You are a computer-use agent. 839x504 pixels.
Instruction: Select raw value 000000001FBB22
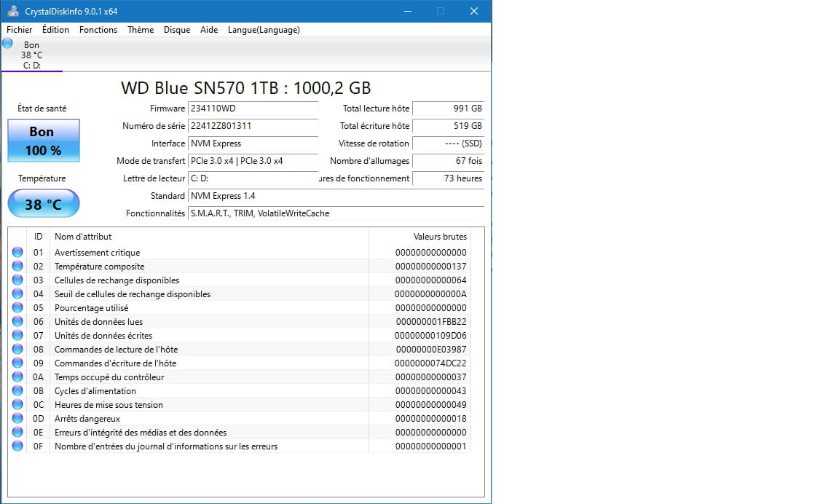[x=431, y=322]
